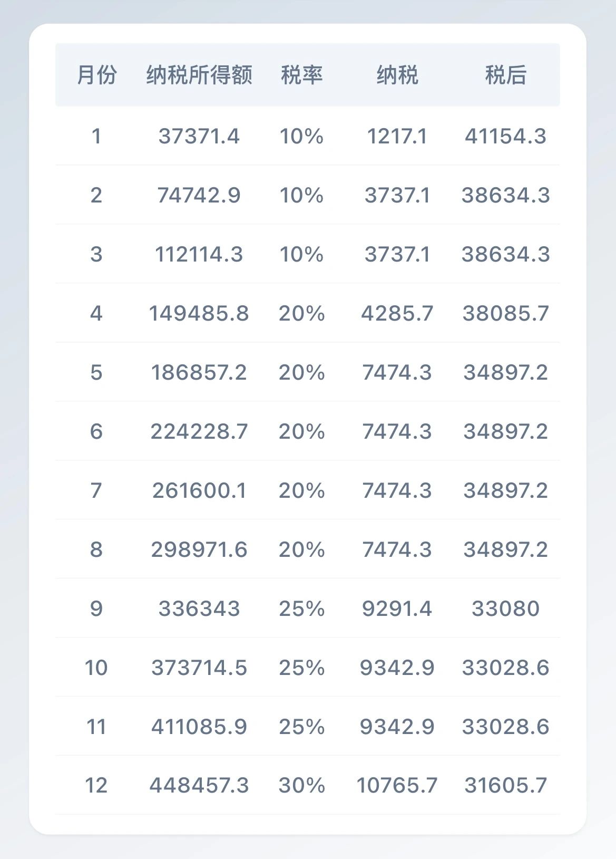Click taxable income 448457.3

[199, 786]
